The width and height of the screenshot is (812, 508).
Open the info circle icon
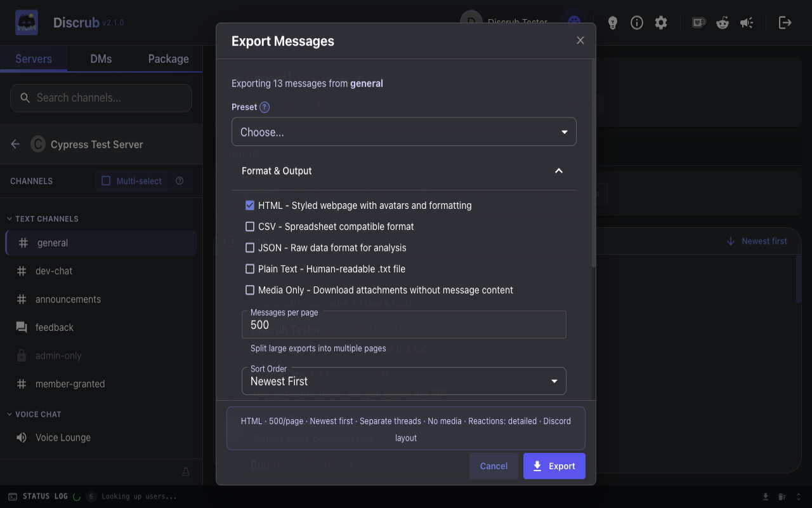click(x=637, y=23)
